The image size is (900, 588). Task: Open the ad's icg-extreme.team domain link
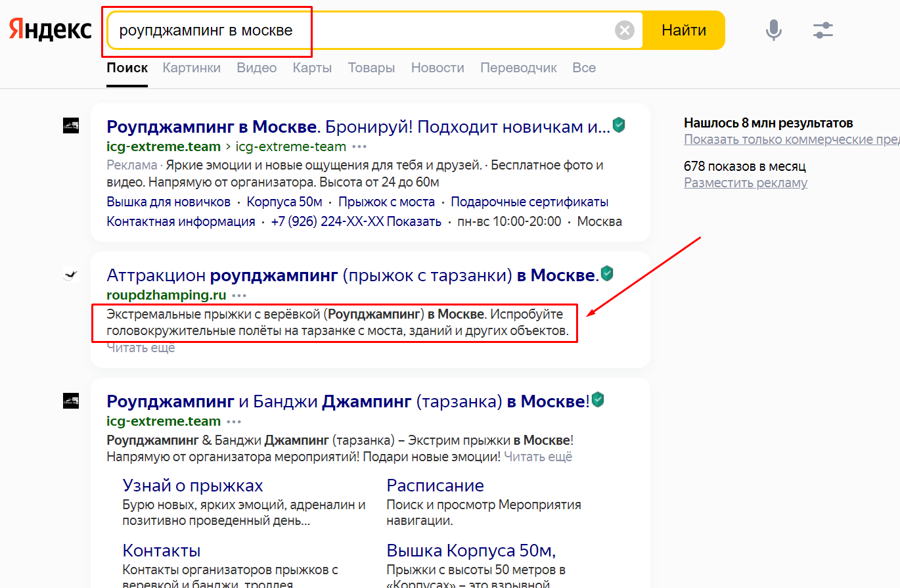(164, 146)
